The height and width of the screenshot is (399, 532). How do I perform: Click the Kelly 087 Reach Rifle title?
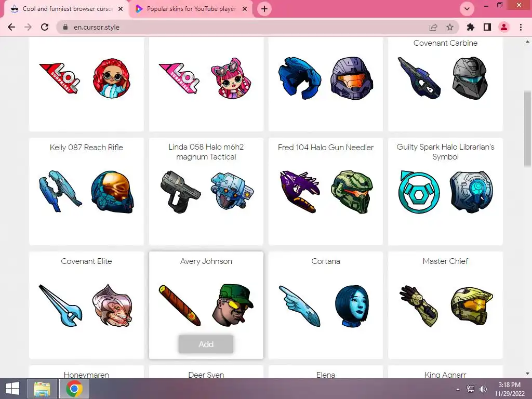click(86, 148)
